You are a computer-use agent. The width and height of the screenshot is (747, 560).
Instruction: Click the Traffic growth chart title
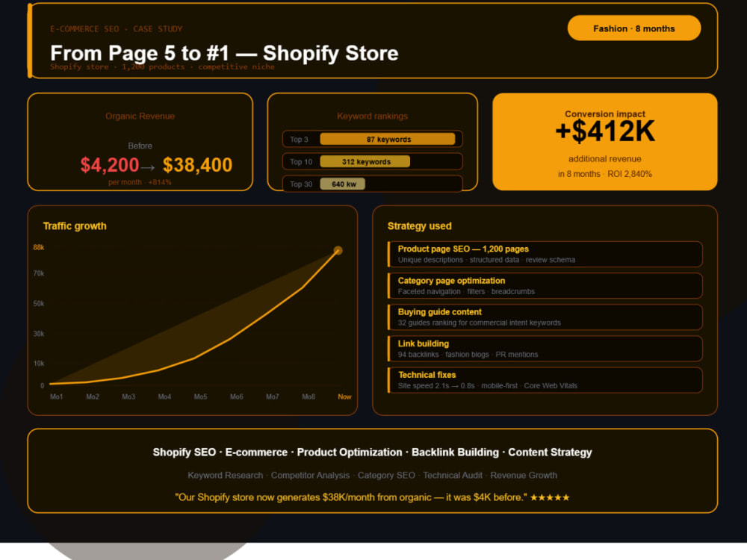coord(75,225)
